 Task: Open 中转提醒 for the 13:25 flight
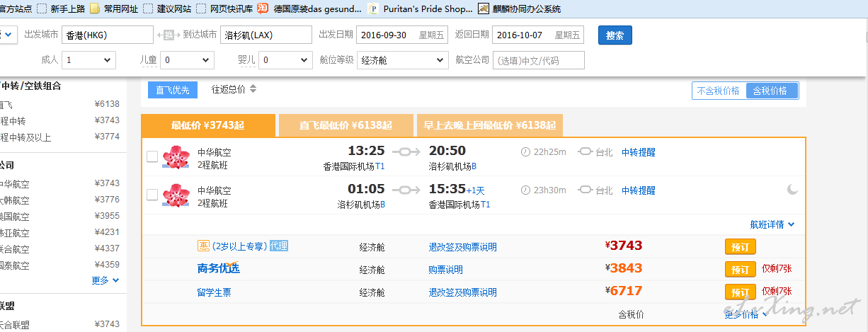[639, 151]
